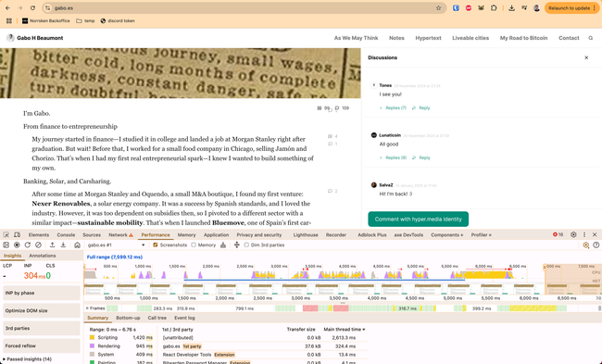Screen dimensions: 602x364
Task: Clear the performance recording
Action: click(x=38, y=245)
